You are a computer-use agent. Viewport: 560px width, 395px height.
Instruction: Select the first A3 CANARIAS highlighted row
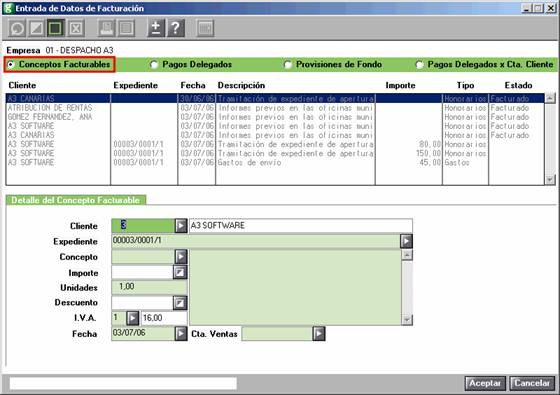[275, 98]
